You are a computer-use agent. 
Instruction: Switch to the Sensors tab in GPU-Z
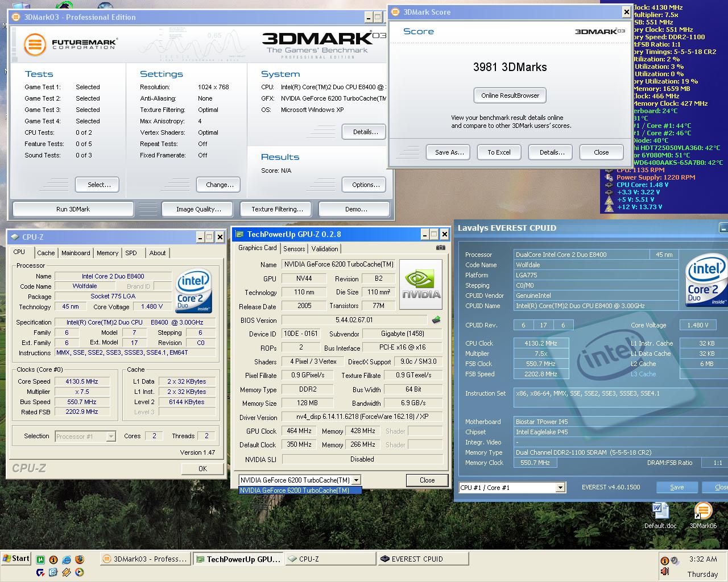coord(294,249)
